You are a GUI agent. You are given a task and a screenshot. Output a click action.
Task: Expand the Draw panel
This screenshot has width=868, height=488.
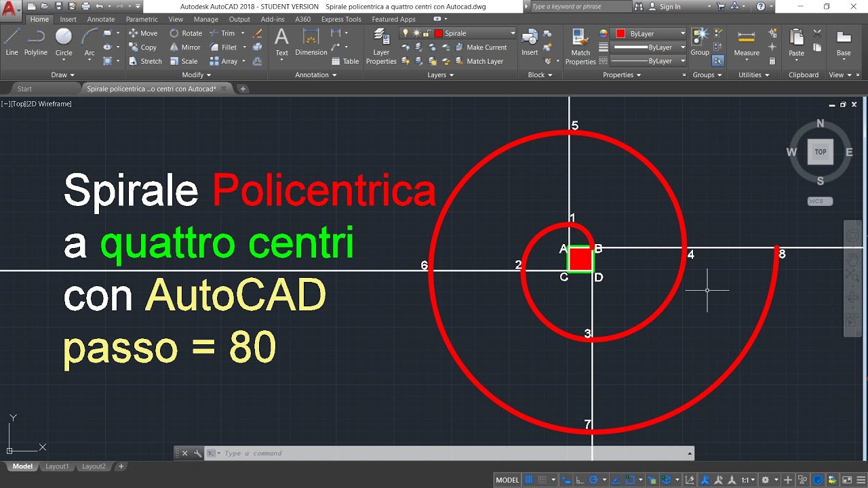click(x=62, y=75)
